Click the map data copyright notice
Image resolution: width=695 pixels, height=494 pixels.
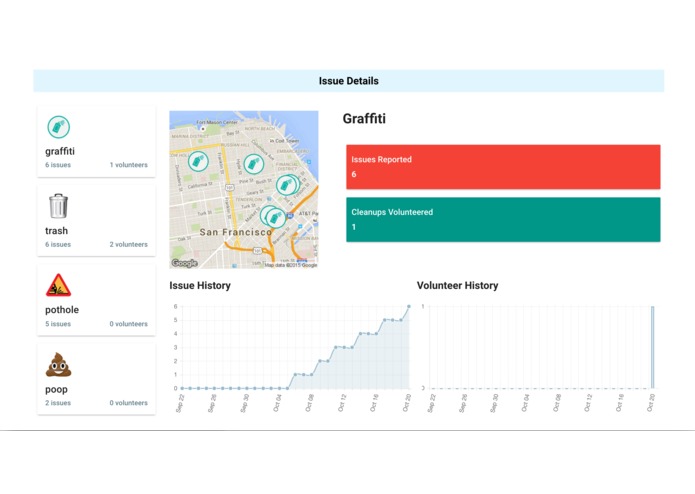tap(291, 265)
